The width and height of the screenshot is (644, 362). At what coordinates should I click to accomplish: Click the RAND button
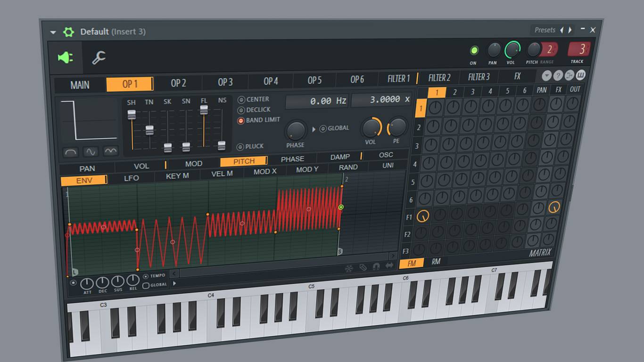[348, 167]
